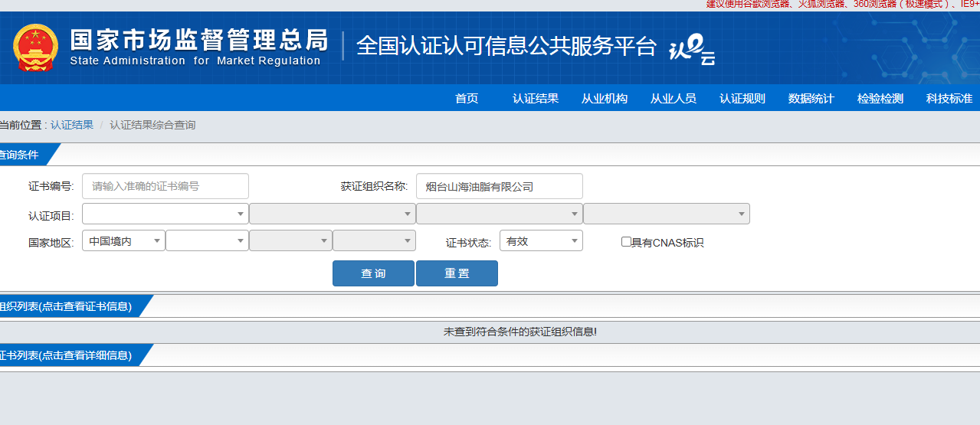Open the third 国家地区 dropdown
The height and width of the screenshot is (425, 980).
(290, 240)
